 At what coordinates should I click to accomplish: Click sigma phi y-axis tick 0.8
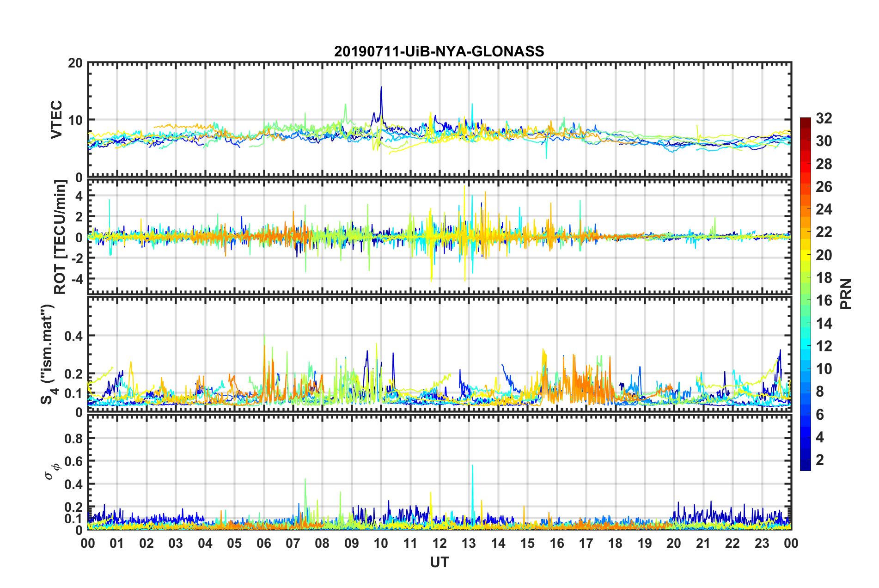click(x=73, y=438)
